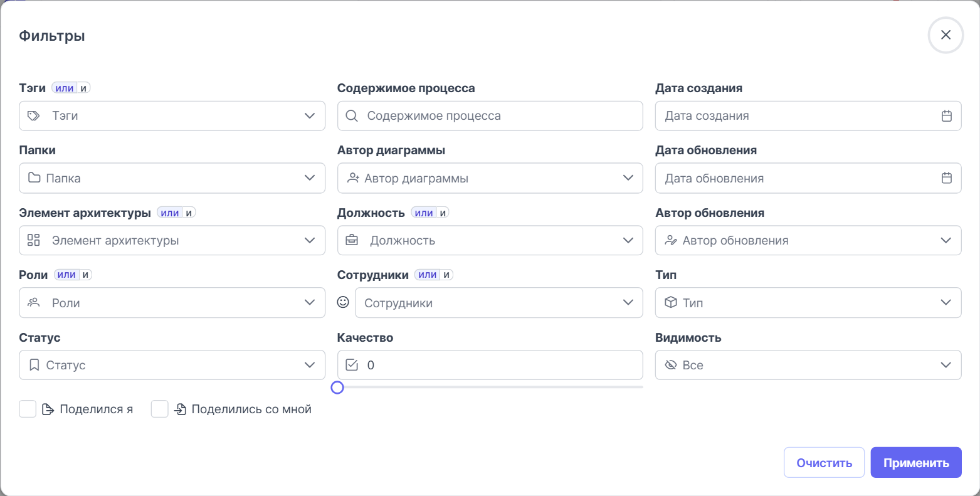Screen dimensions: 980x496
Task: Open the Дата создания calendar icon
Action: [x=947, y=116]
